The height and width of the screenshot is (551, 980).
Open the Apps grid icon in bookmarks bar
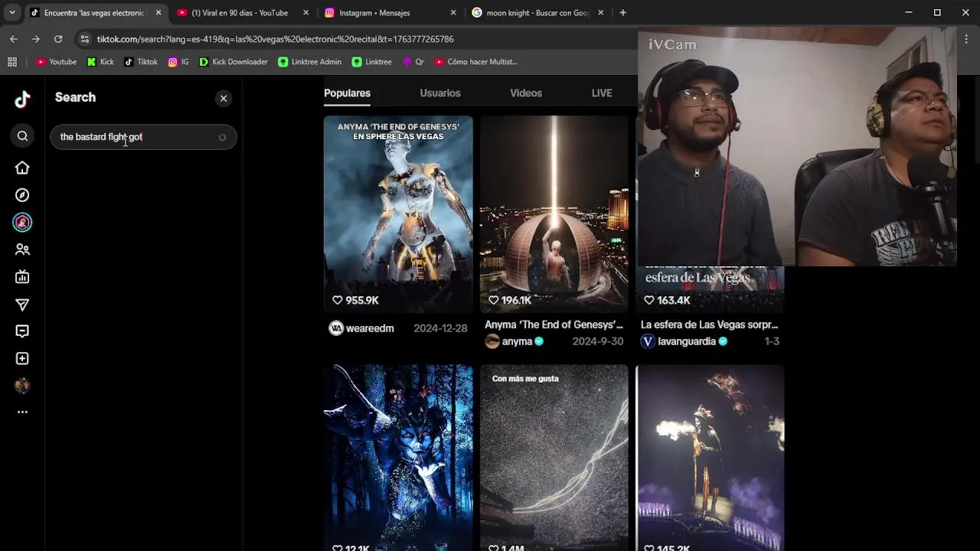click(12, 62)
